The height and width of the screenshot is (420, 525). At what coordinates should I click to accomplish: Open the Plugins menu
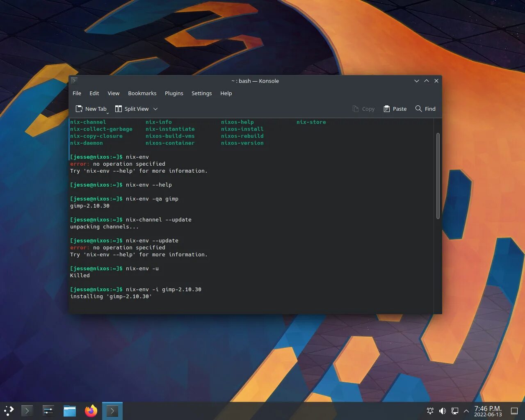pyautogui.click(x=174, y=93)
